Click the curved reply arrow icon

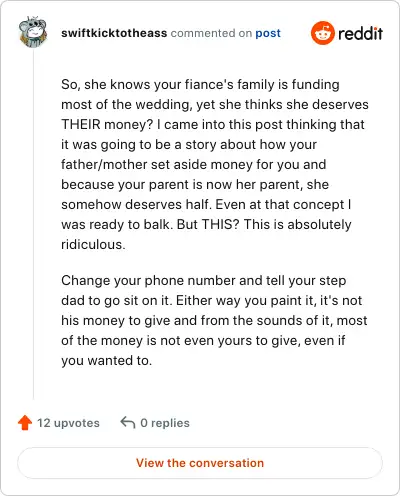point(128,422)
